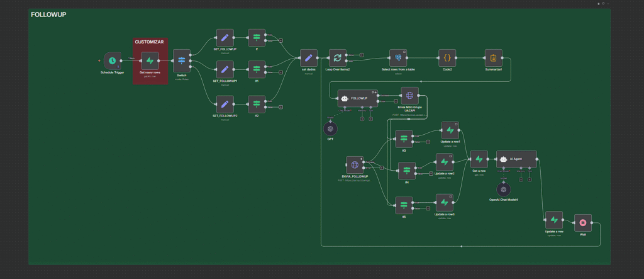
Task: Select the GPT chat model node
Action: [x=329, y=128]
